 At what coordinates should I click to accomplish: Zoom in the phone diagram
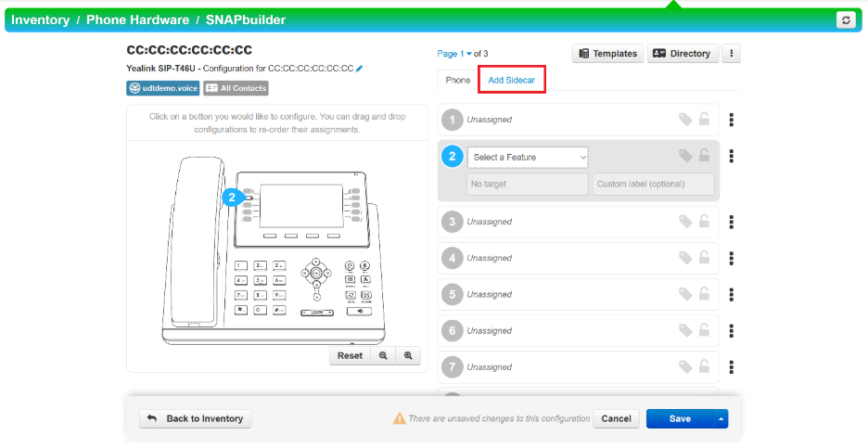408,356
